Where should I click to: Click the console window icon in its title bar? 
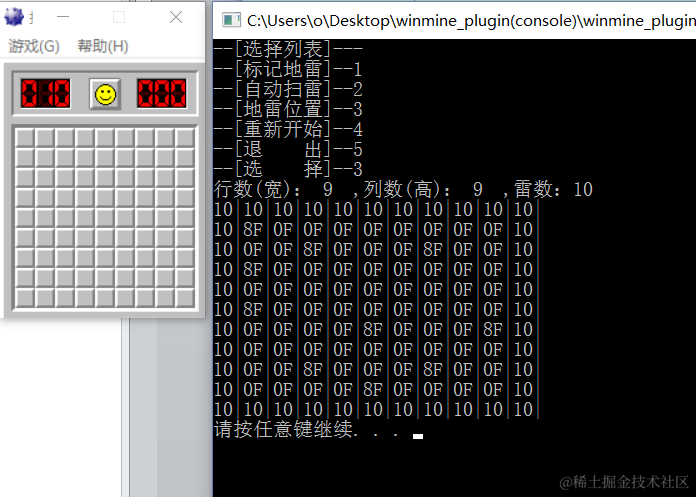coord(231,20)
